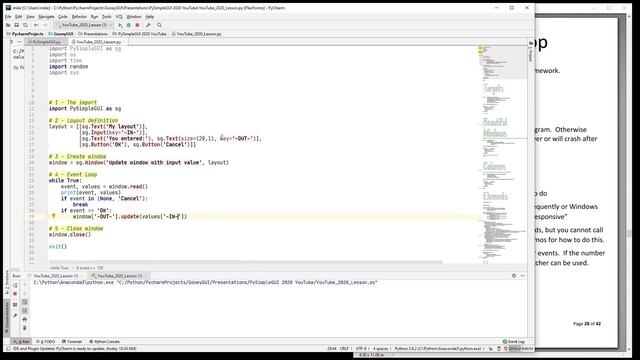Toggle Scroll to end in Run panel
The width and height of the screenshot is (640, 360).
click(24, 311)
